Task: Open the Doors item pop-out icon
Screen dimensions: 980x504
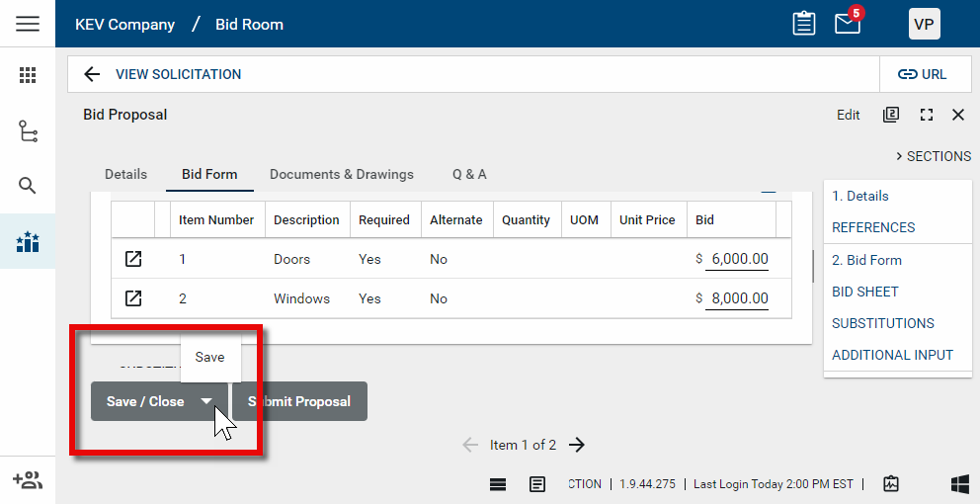Action: point(133,259)
